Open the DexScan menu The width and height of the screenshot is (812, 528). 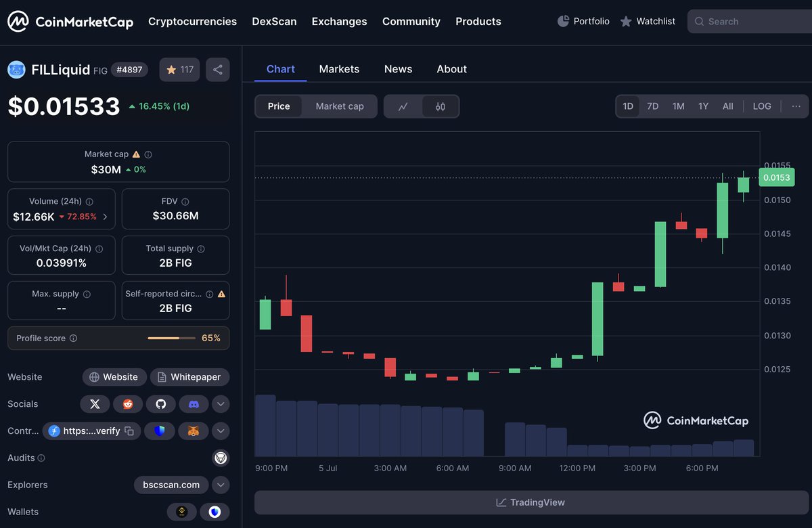click(274, 22)
